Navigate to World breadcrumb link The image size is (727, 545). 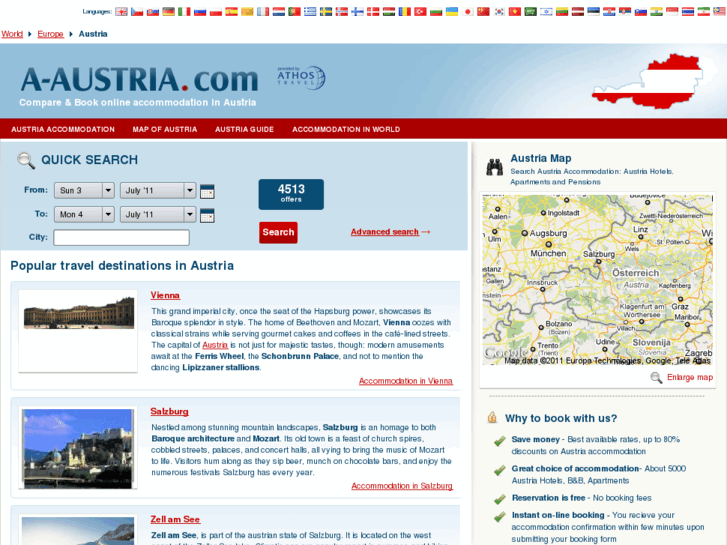tap(12, 34)
